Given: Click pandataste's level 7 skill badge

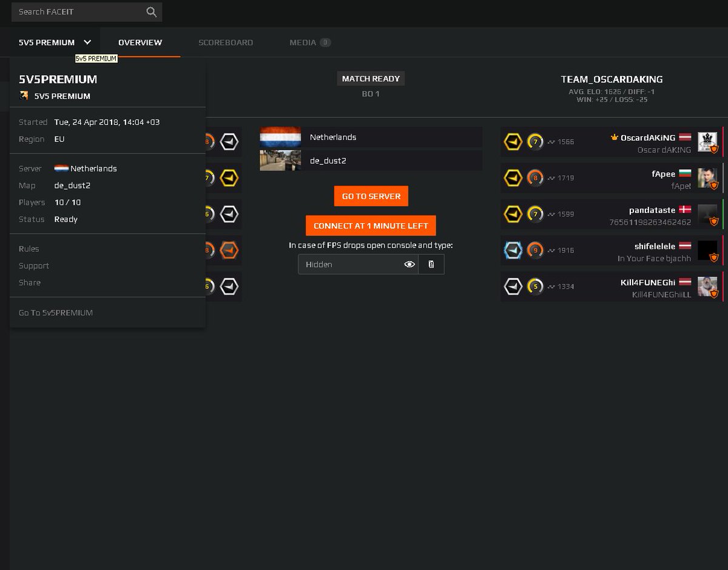Looking at the screenshot, I should pos(535,214).
